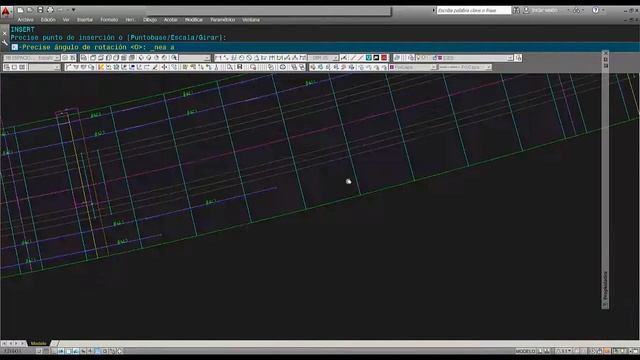Expand the linetype PorCapa dropdown
The image size is (640, 360).
coord(488,67)
